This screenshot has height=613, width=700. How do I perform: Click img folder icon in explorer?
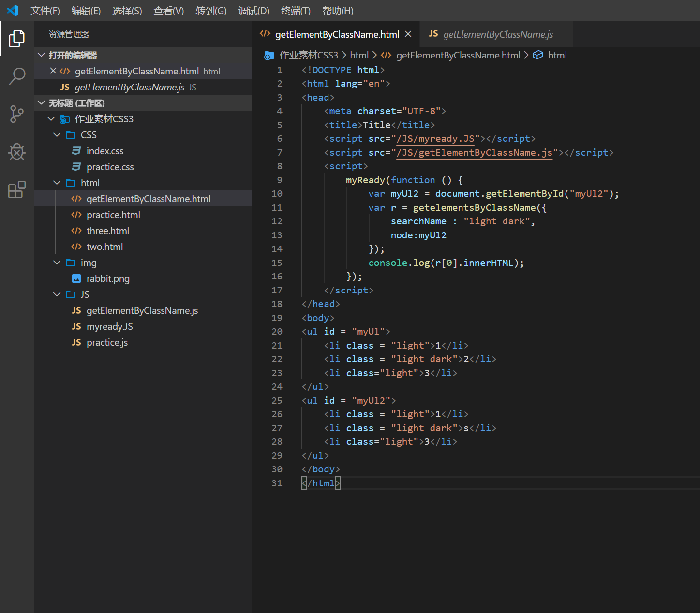71,263
